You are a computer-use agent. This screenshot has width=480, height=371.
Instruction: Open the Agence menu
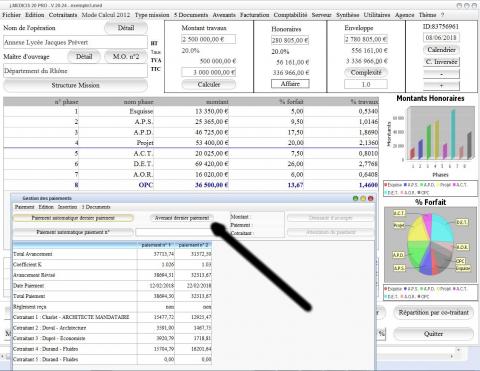[405, 15]
